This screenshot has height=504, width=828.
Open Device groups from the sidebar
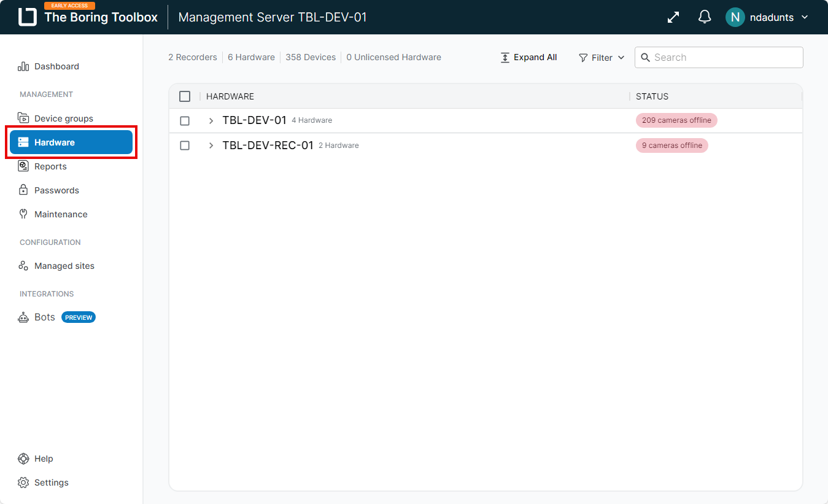[x=63, y=118]
